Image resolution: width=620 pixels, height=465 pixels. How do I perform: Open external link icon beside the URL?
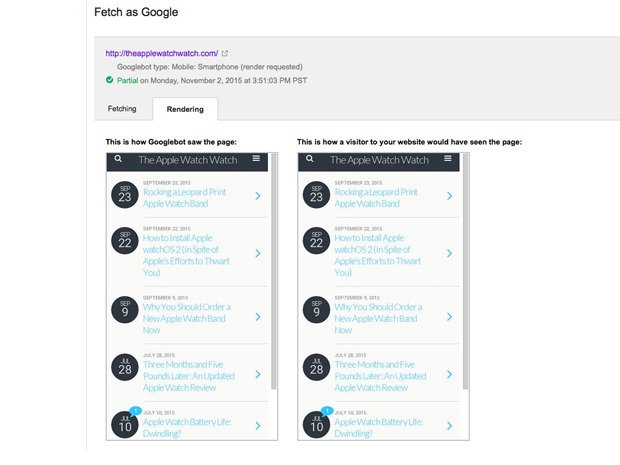click(x=225, y=53)
